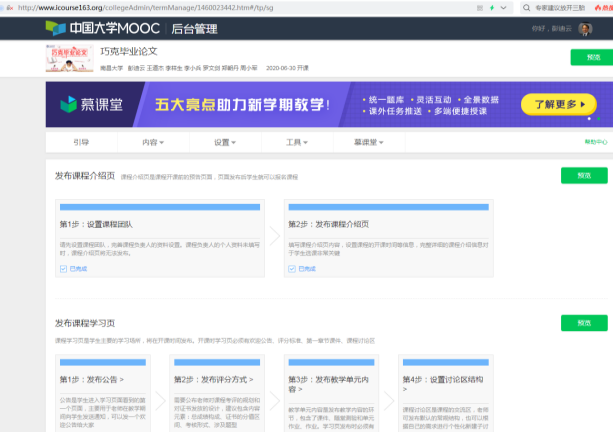Viewport: 613px width, 432px height.
Task: Open the user avatar in header
Action: click(587, 28)
